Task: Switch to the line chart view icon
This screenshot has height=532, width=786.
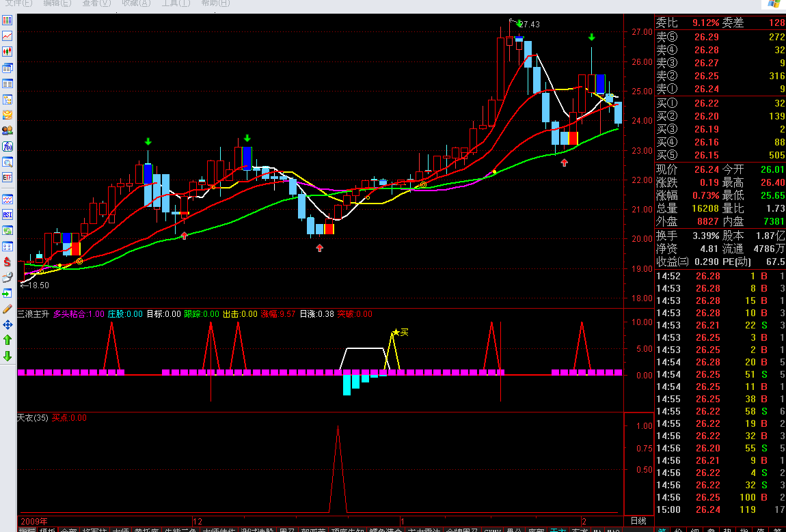Action: (7, 36)
